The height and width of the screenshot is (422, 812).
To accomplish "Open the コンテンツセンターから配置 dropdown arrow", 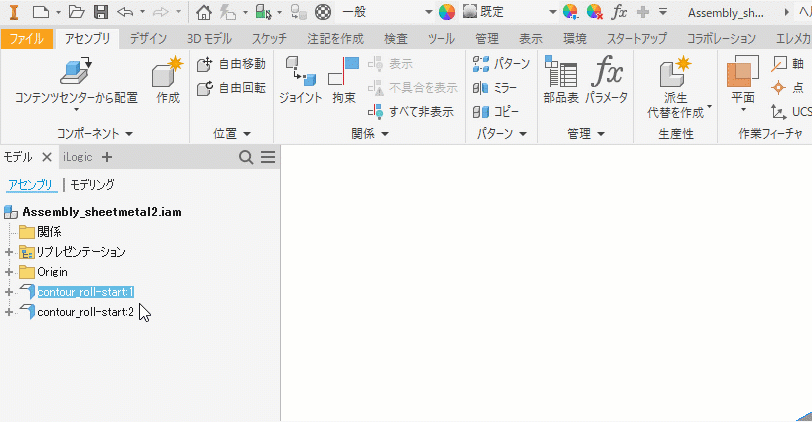I will coord(76,110).
